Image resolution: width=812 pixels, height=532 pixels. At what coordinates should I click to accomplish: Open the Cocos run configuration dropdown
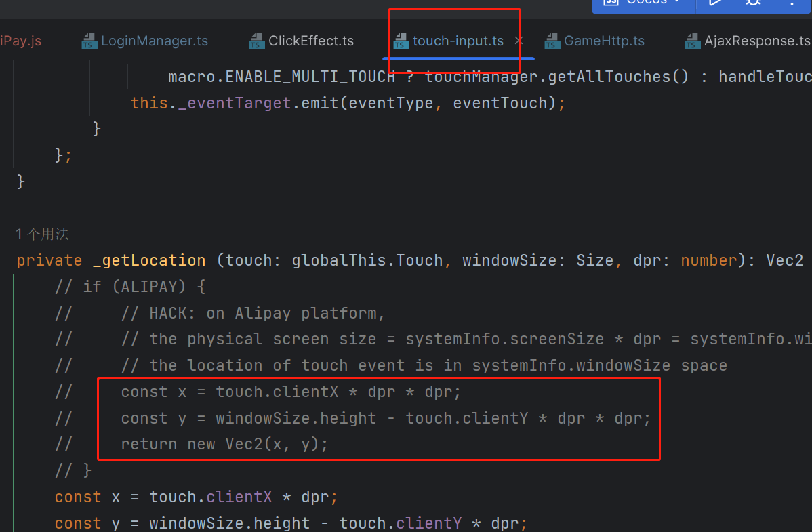tap(644, 2)
